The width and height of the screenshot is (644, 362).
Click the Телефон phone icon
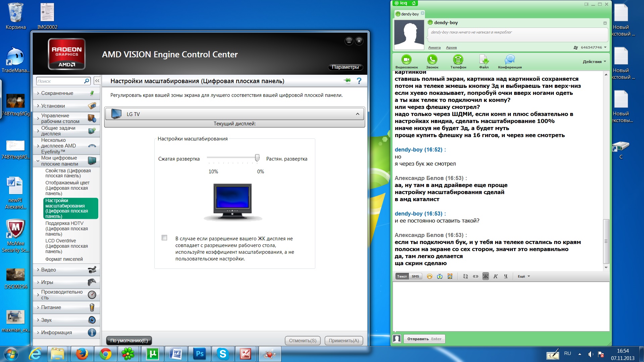click(x=458, y=60)
